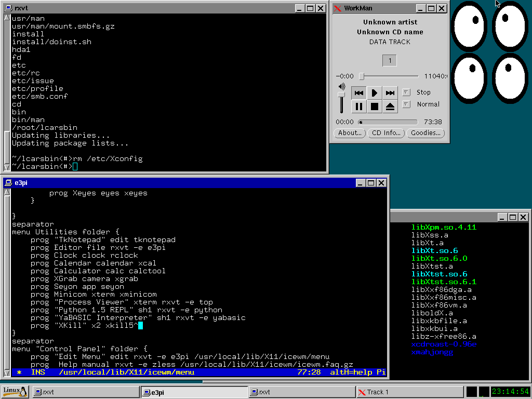Click the "Calculator calc calctool" line in e3pi
Viewport: 532px width, 399px height.
[98, 271]
